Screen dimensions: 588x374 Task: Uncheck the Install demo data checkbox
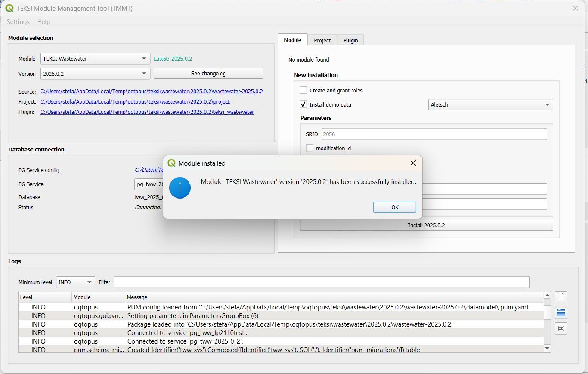point(304,104)
